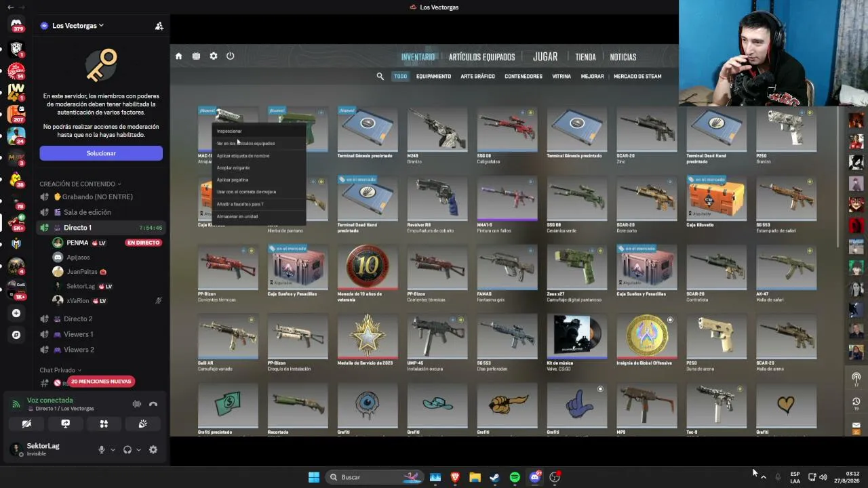Image resolution: width=868 pixels, height=488 pixels.
Task: Open the Noticias tab
Action: coord(623,57)
